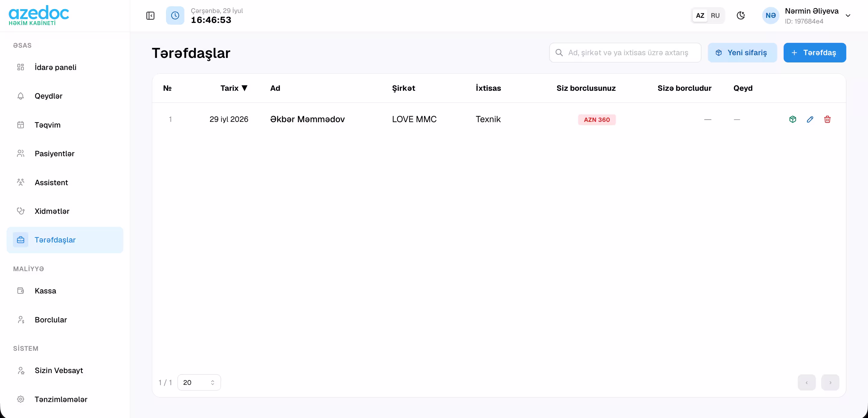Click the 29 iyl 2026 date cell
Viewport: 868px width, 418px height.
coord(229,119)
